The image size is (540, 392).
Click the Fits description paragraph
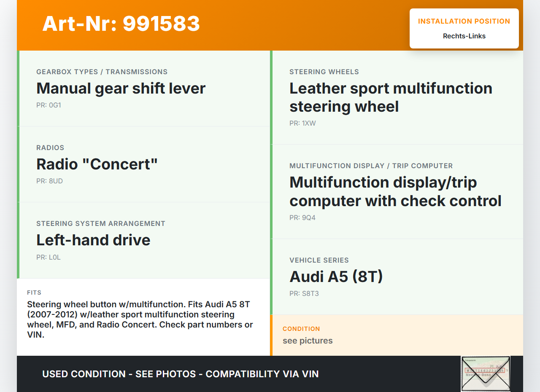click(x=140, y=320)
